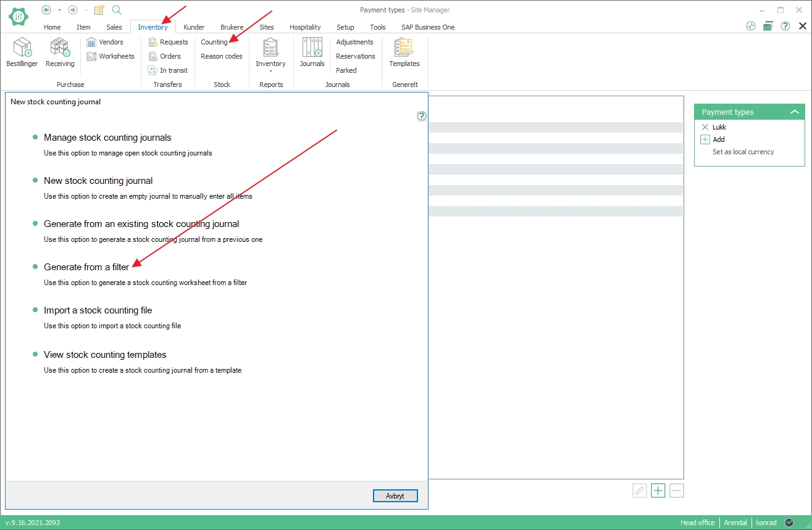Viewport: 812px width, 530px height.
Task: Select Set as local currency
Action: pyautogui.click(x=743, y=152)
